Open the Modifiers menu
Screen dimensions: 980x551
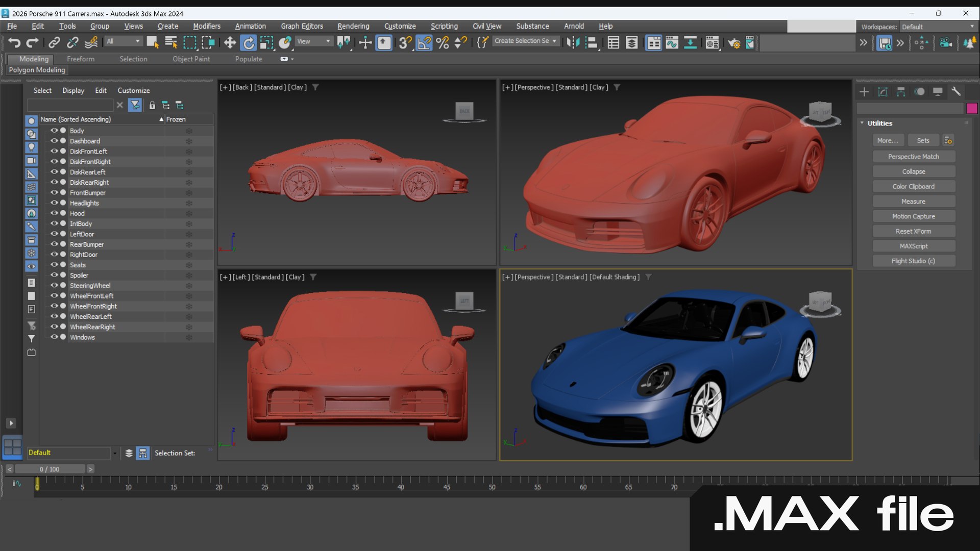pos(207,26)
